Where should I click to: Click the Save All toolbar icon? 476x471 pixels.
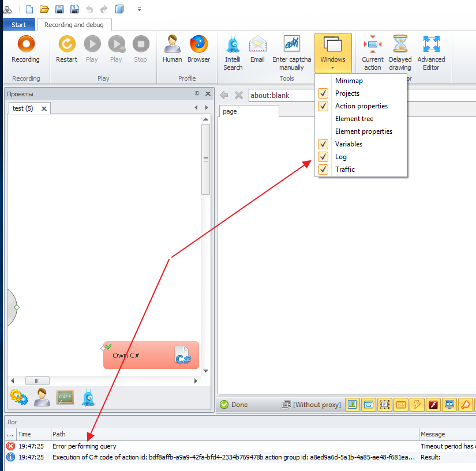pos(74,9)
